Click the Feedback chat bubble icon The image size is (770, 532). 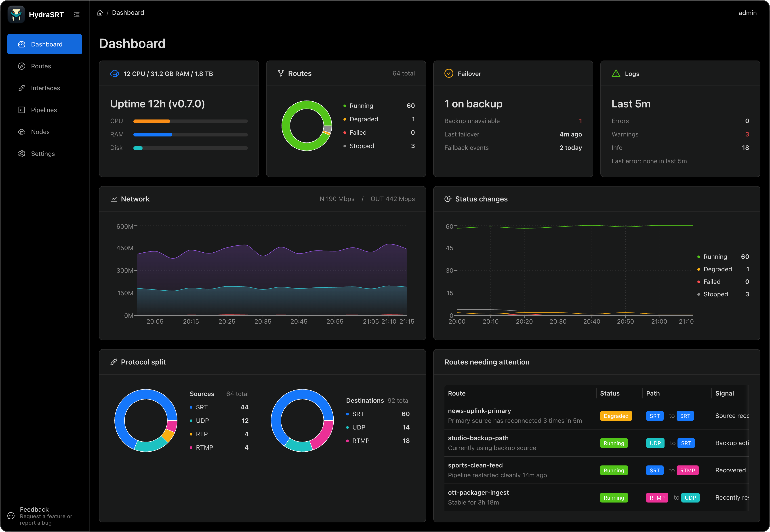coord(11,516)
